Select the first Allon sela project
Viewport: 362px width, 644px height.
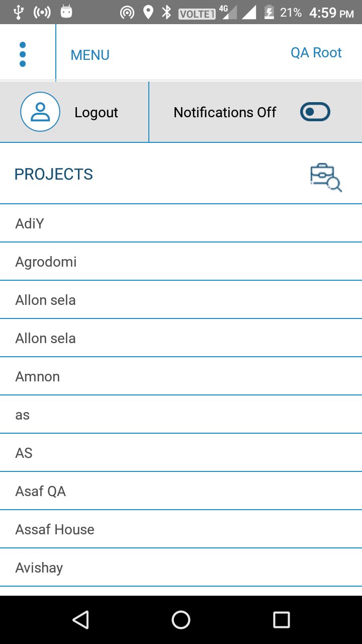[x=45, y=300]
